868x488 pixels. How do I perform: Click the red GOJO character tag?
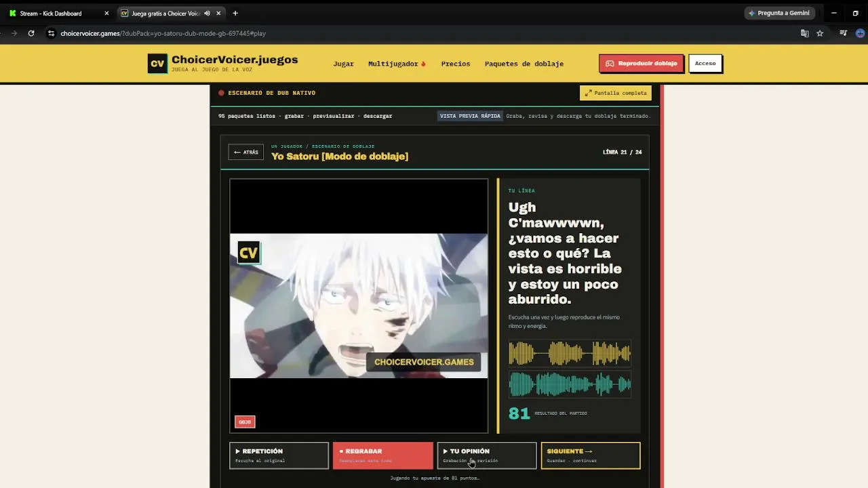[245, 422]
